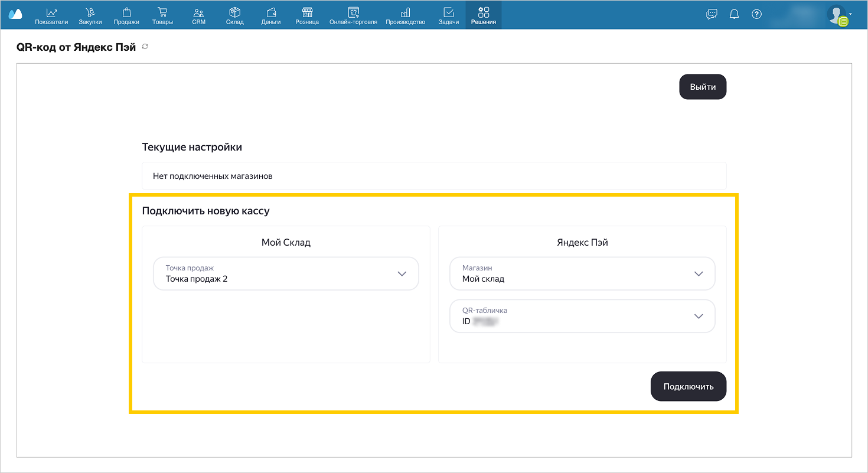Go to the Продажи section
Viewport: 868px width, 473px height.
(126, 16)
